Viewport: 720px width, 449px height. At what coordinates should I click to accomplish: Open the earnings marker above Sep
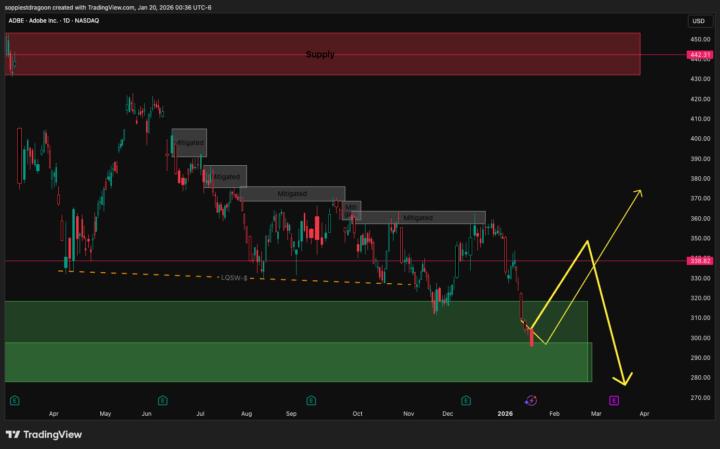[311, 401]
